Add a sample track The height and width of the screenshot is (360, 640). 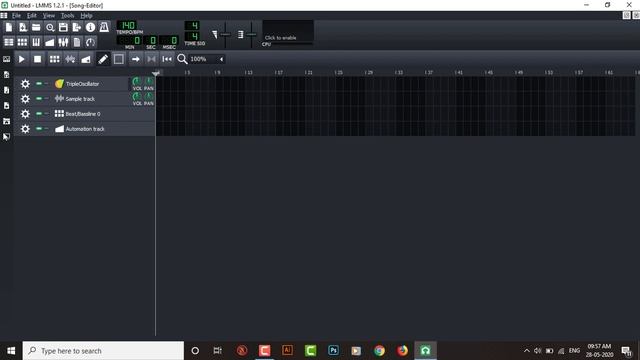tap(70, 59)
